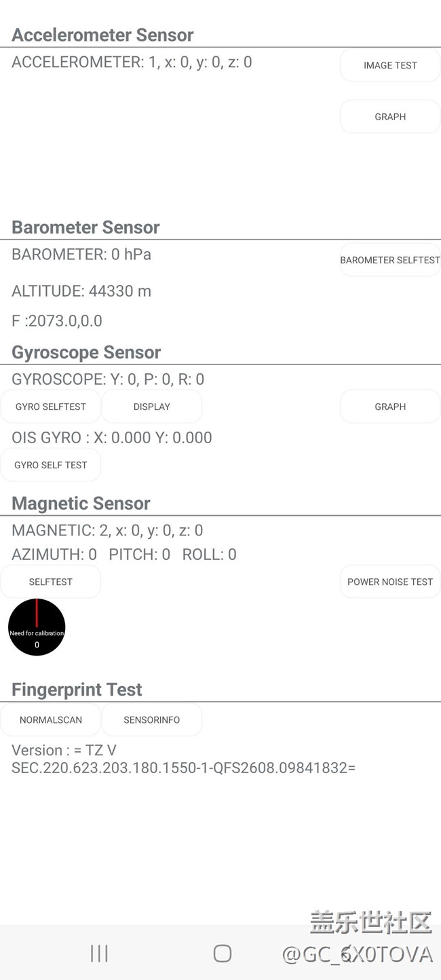Tap the Fingerprint Test heading

pos(77,690)
